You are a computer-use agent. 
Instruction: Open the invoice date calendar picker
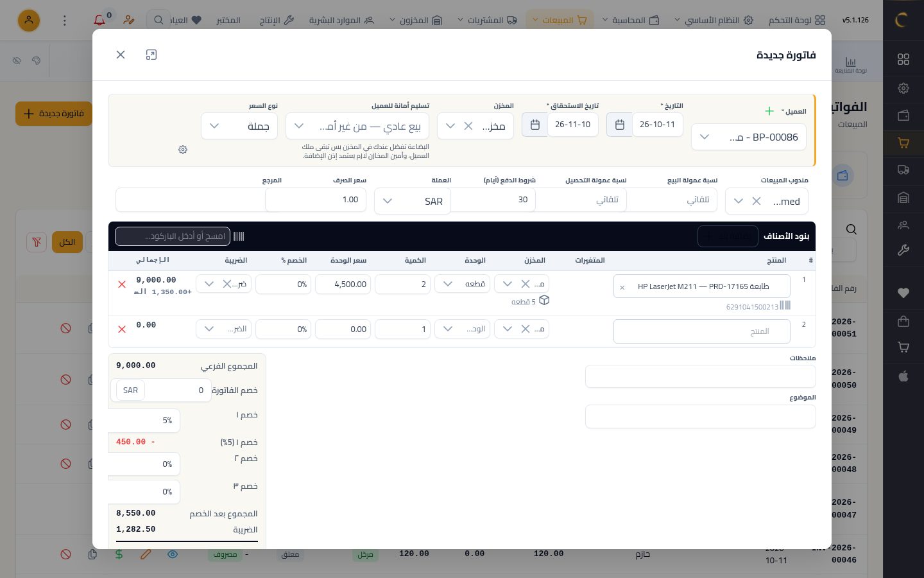[619, 125]
